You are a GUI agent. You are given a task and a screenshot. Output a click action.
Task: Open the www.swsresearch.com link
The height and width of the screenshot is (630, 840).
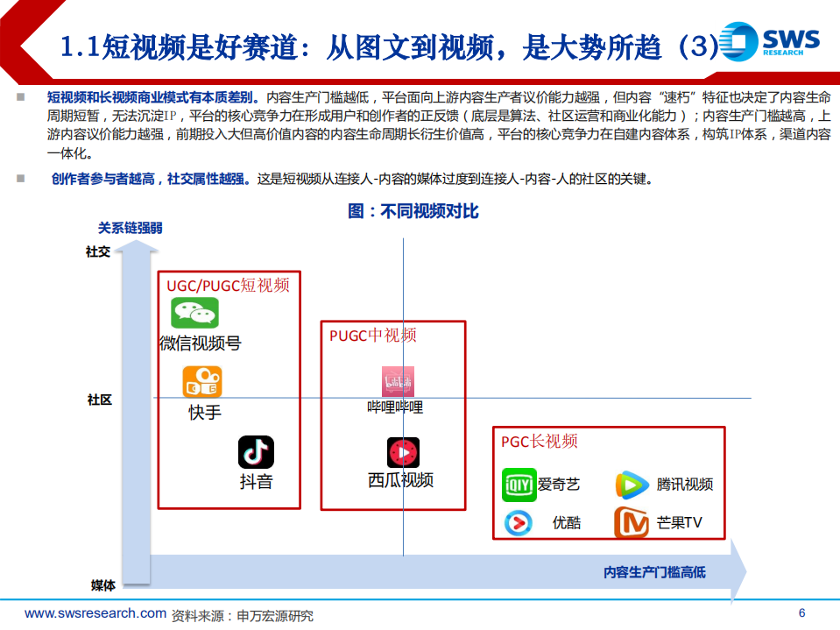(x=92, y=614)
